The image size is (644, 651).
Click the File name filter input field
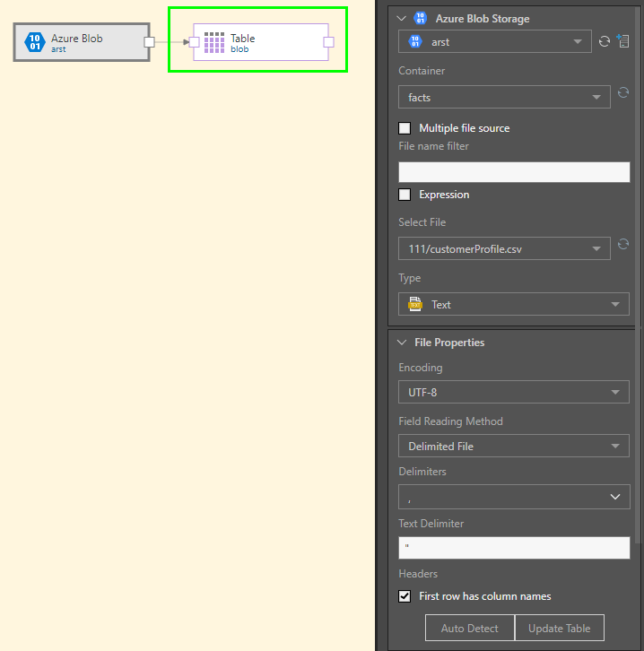[514, 172]
